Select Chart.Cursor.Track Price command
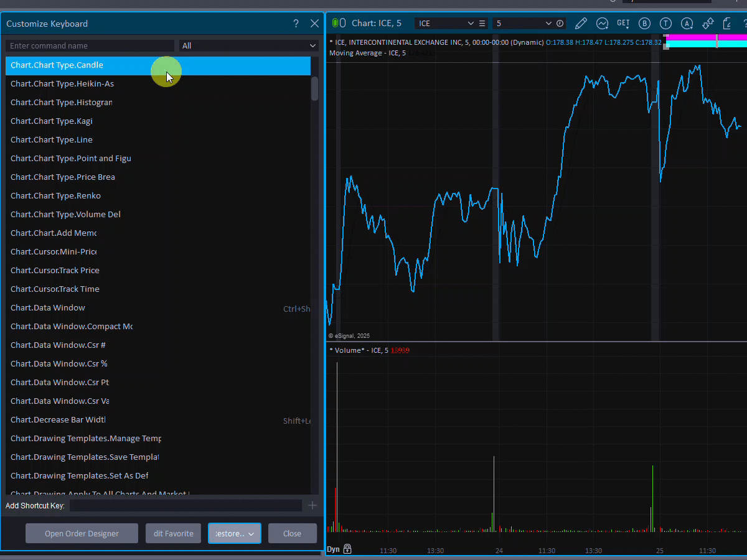 click(55, 271)
